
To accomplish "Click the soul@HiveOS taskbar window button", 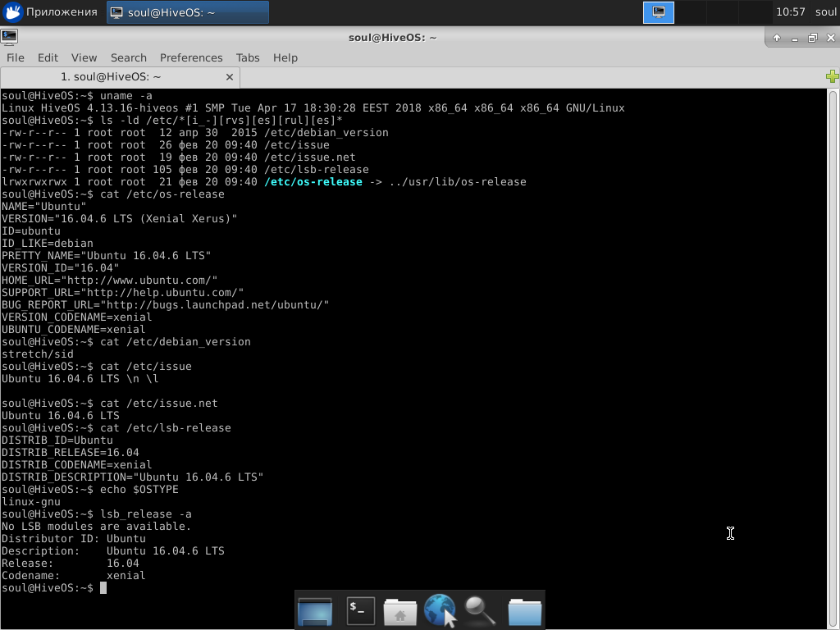I will (x=188, y=12).
